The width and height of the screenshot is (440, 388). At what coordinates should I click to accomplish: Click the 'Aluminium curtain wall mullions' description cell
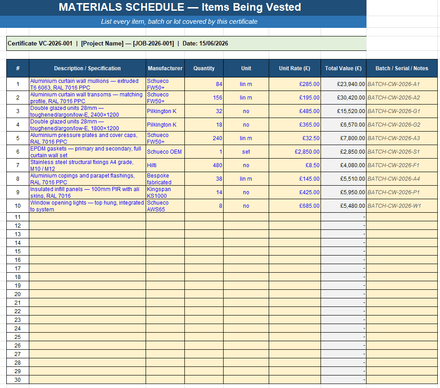pyautogui.click(x=87, y=84)
